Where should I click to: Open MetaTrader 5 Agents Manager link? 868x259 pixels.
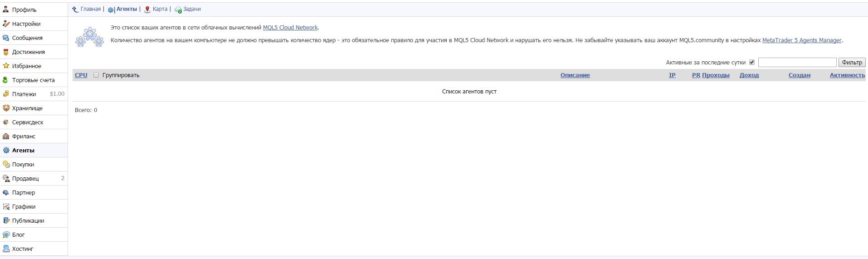click(802, 40)
